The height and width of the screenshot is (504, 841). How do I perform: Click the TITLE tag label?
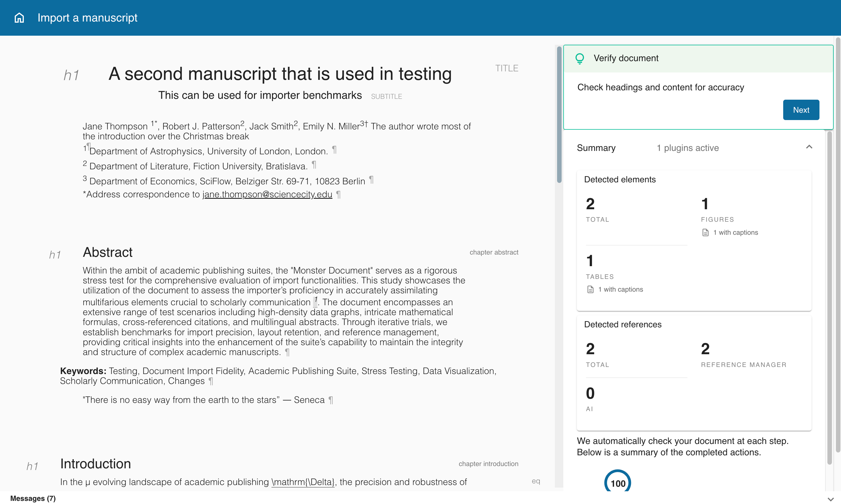coord(506,68)
